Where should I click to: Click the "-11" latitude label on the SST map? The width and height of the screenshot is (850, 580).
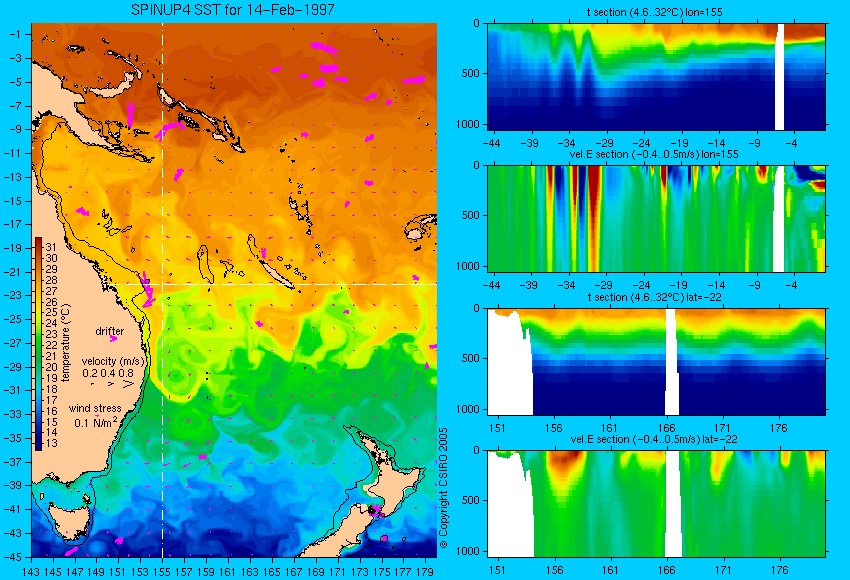point(13,153)
